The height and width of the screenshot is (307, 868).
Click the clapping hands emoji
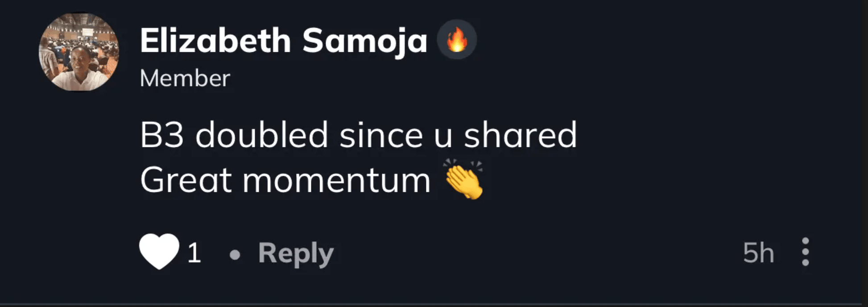pyautogui.click(x=464, y=179)
